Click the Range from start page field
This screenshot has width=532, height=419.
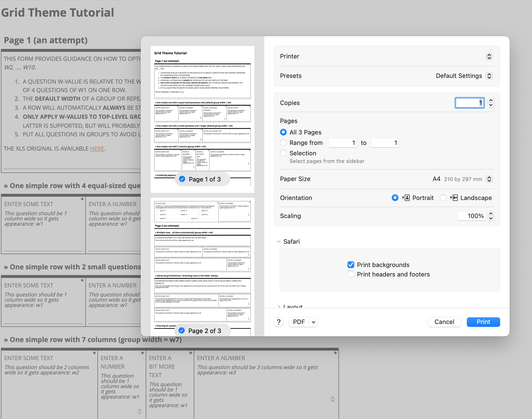pos(343,143)
